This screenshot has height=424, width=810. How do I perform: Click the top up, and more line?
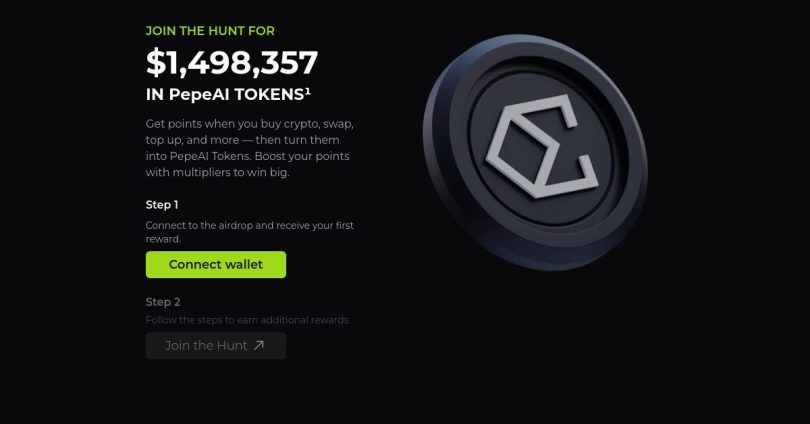click(242, 140)
